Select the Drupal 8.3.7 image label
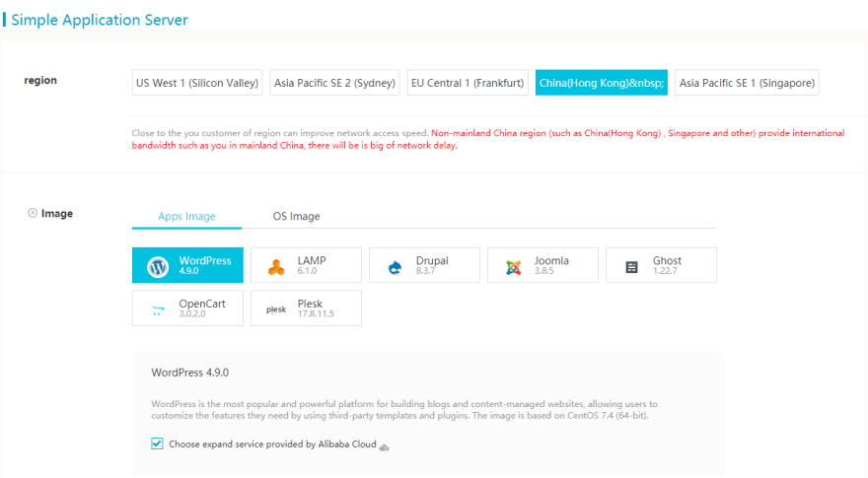The image size is (868, 478). point(432,265)
